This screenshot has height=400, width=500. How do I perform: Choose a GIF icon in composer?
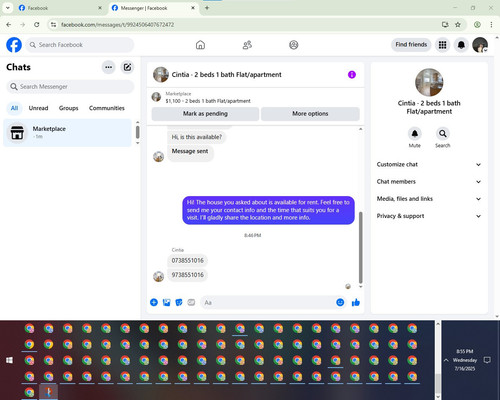191,302
